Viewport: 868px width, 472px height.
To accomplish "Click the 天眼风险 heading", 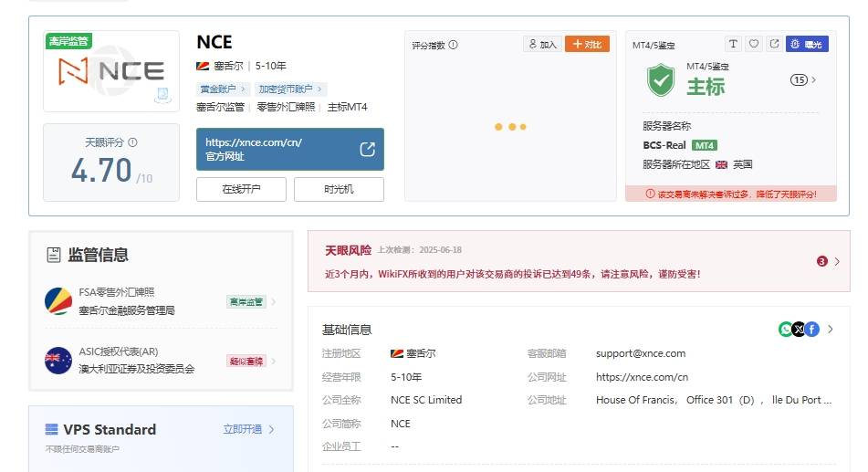I will pyautogui.click(x=348, y=250).
